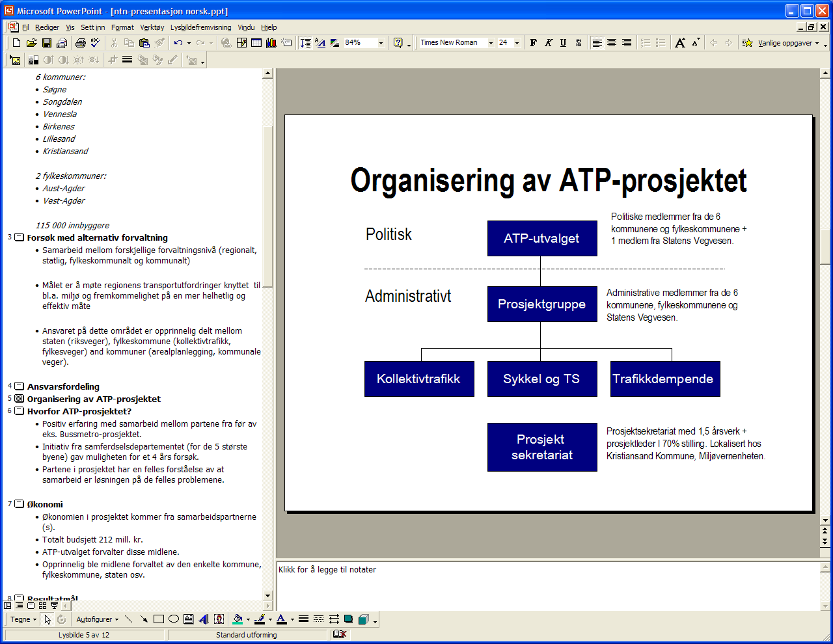Click the Prosjektgruppe box on slide

click(542, 304)
